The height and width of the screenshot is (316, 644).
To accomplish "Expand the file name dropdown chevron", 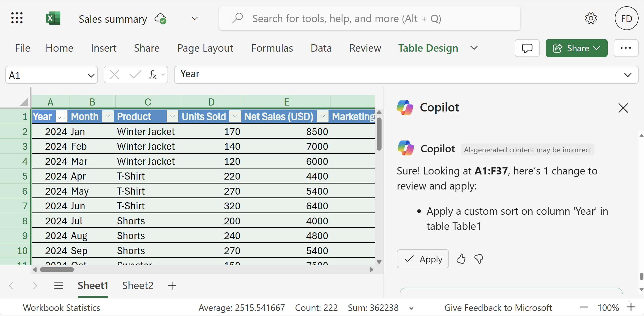I will [x=194, y=19].
